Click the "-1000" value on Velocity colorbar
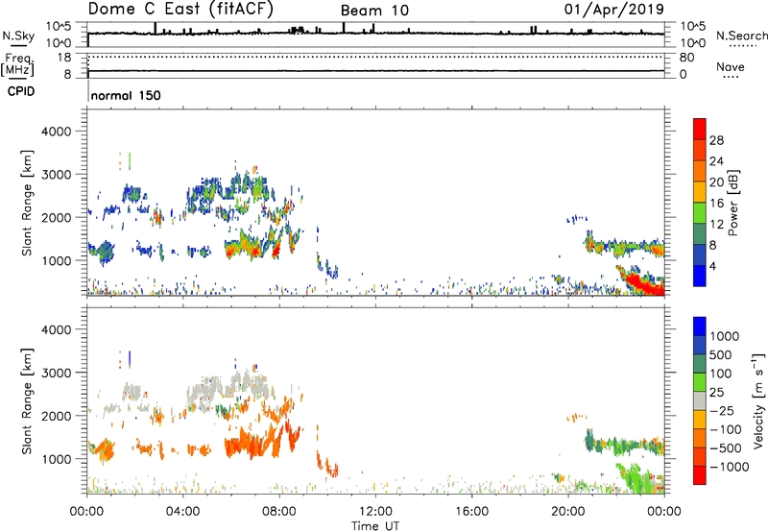 729,467
